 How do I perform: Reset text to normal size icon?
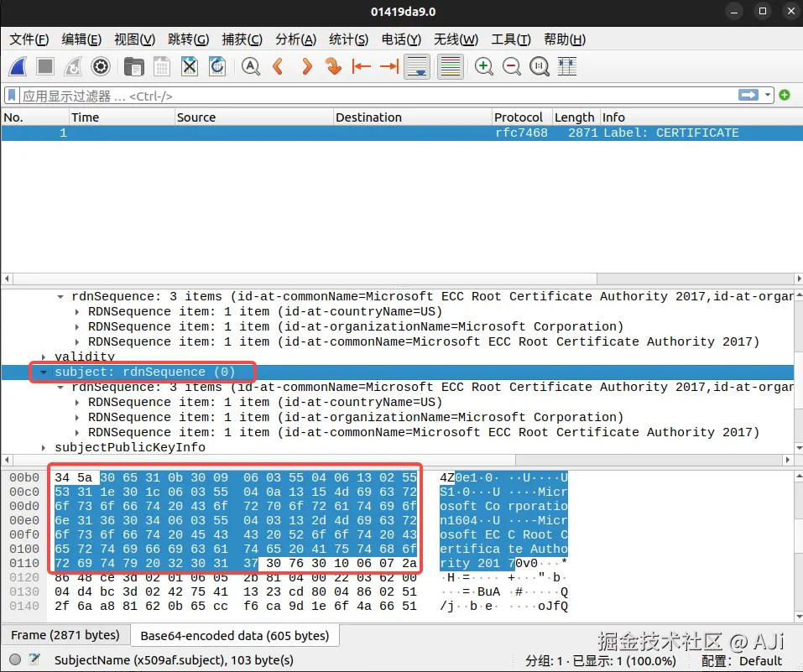[x=540, y=66]
